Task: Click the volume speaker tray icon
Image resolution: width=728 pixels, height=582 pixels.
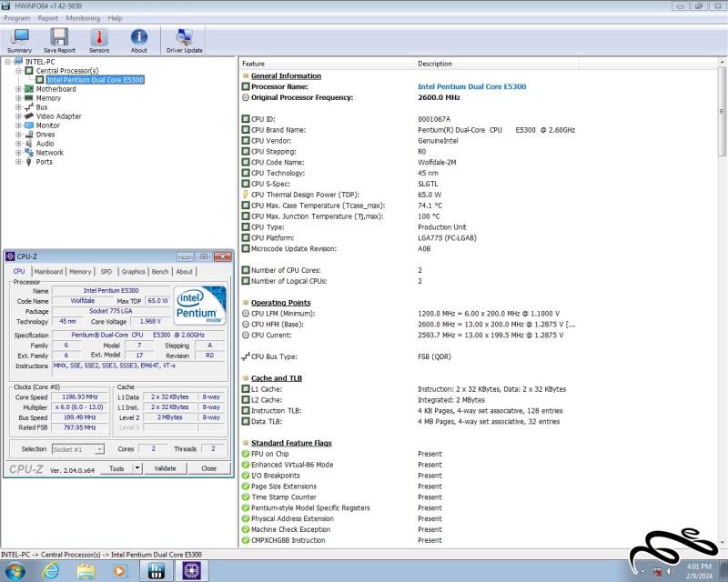Action: pos(670,571)
